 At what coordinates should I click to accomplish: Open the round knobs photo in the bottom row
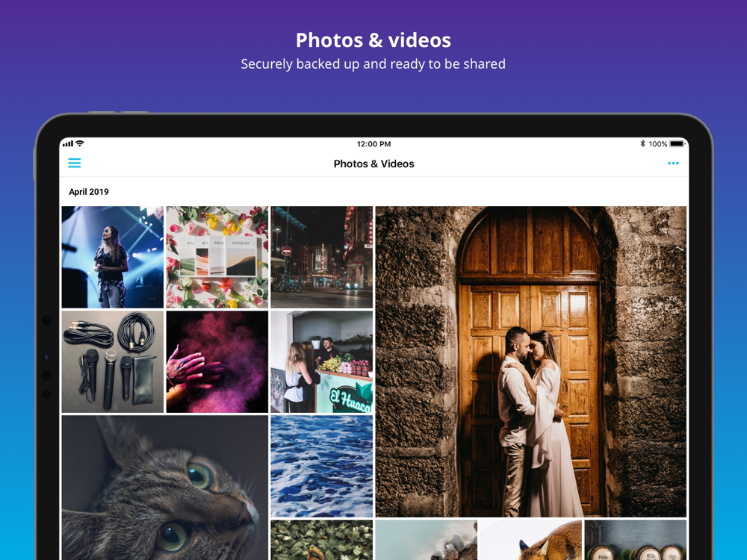[x=636, y=540]
